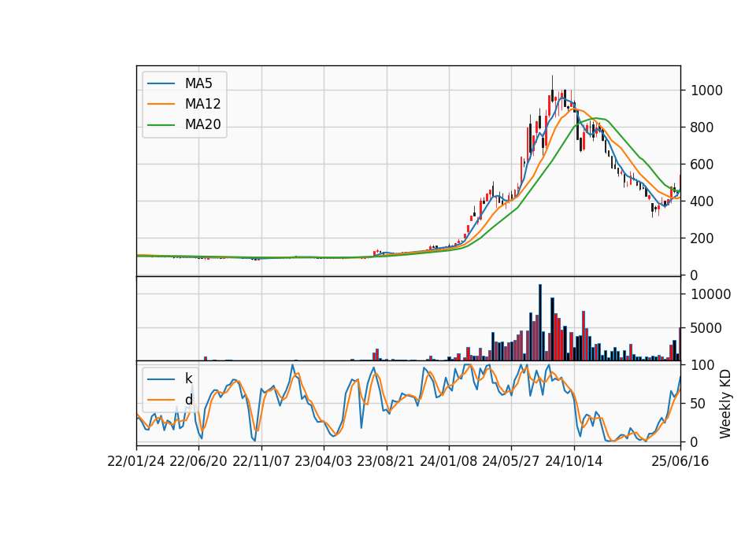
Task: Click the 24/01/08 date tick label
Action: [449, 461]
